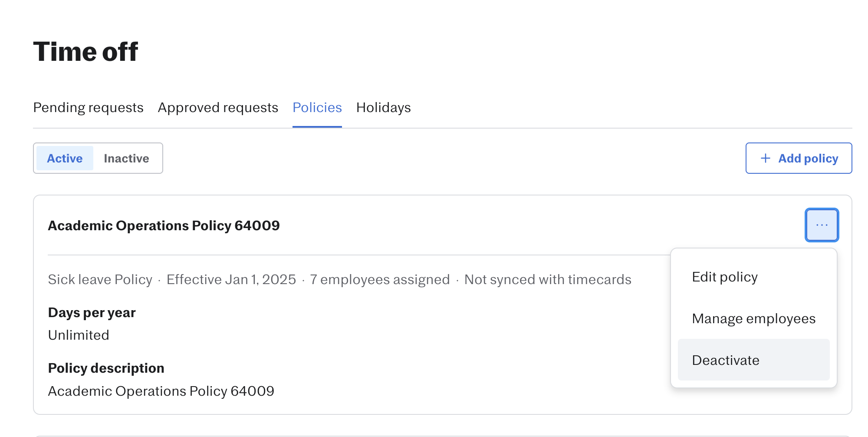The image size is (868, 437).
Task: Click the plus icon in Add policy
Action: pos(766,158)
